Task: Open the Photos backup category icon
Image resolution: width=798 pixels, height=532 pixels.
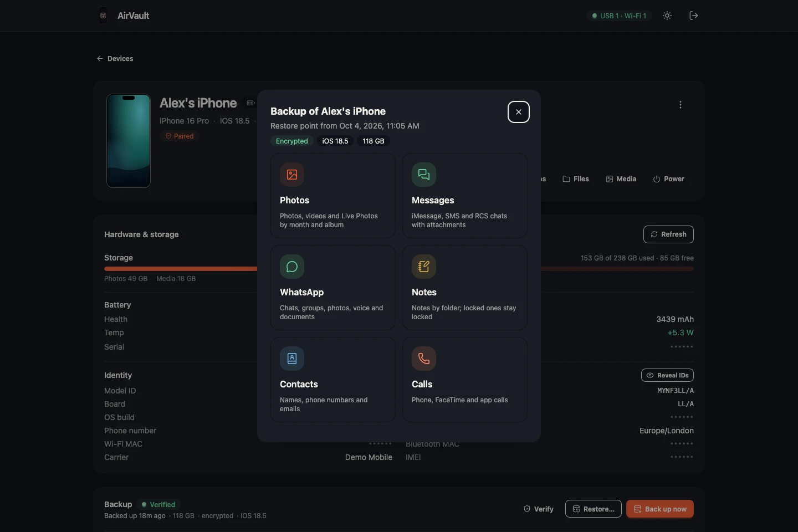Action: (292, 175)
